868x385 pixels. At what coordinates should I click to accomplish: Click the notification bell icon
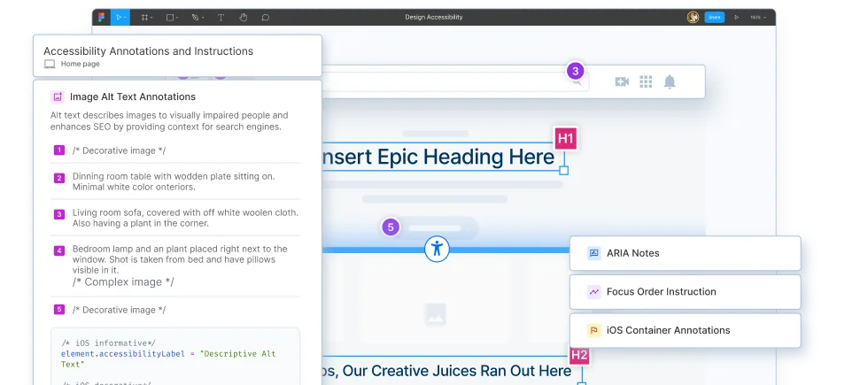tap(670, 81)
